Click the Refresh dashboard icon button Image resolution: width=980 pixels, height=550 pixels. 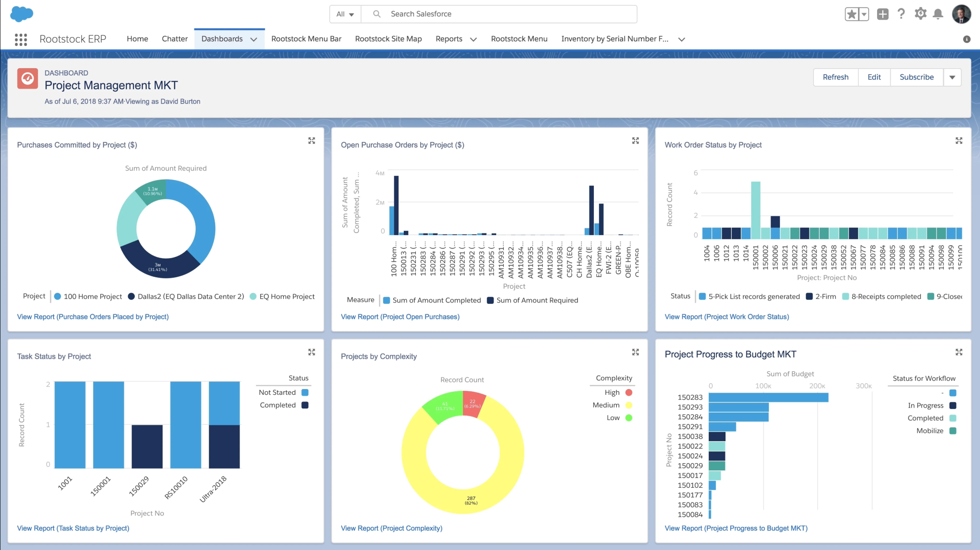click(x=836, y=77)
